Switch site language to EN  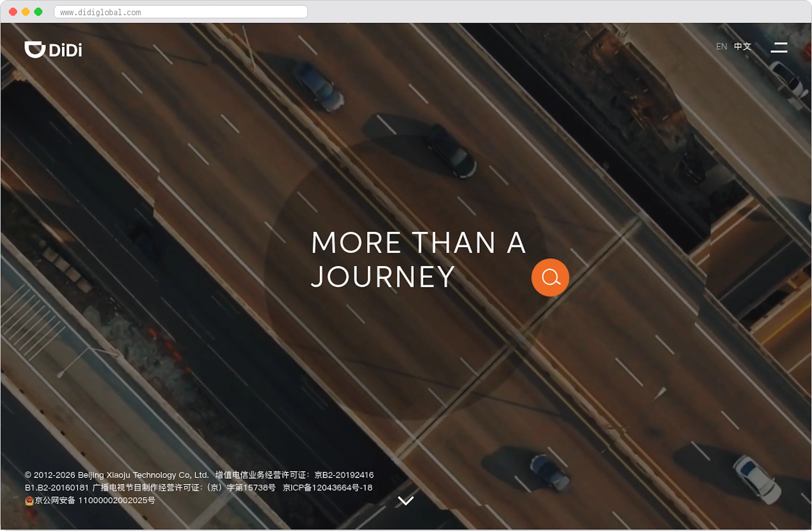[721, 46]
